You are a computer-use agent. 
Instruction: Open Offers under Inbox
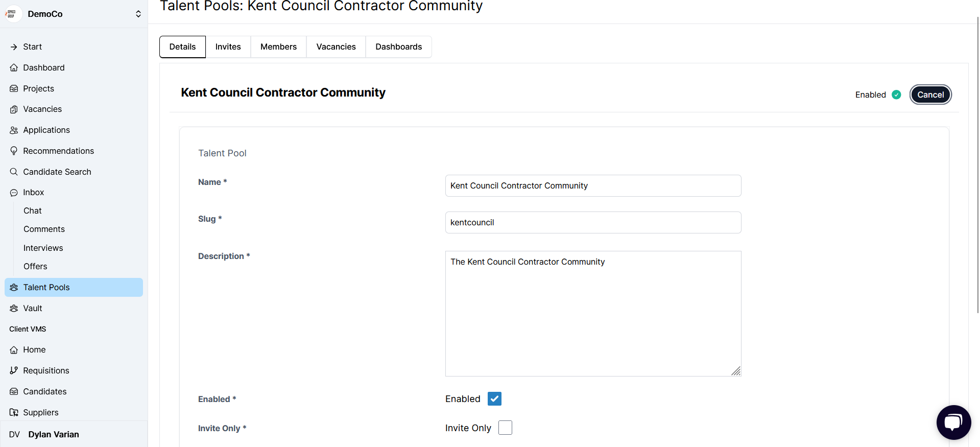click(35, 266)
